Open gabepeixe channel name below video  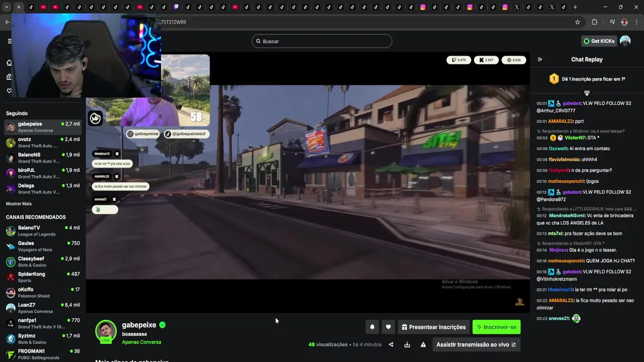(139, 325)
